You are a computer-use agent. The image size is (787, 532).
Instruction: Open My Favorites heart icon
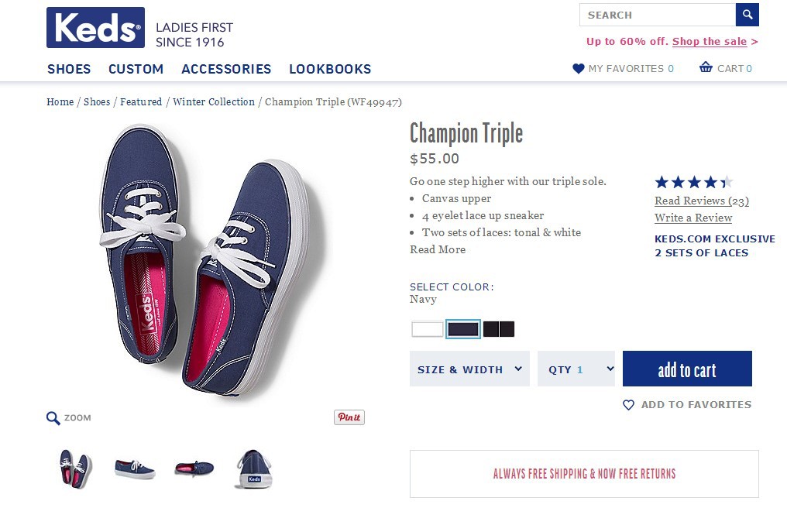[x=578, y=68]
